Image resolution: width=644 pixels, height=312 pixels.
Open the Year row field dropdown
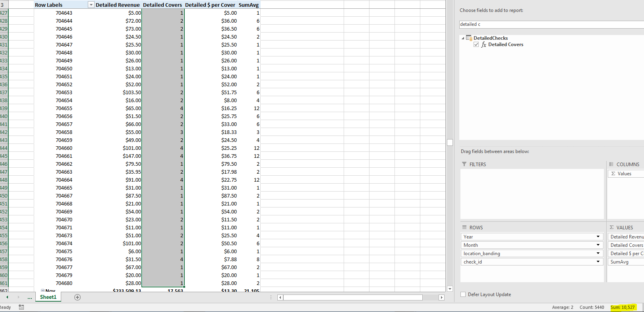coord(598,237)
